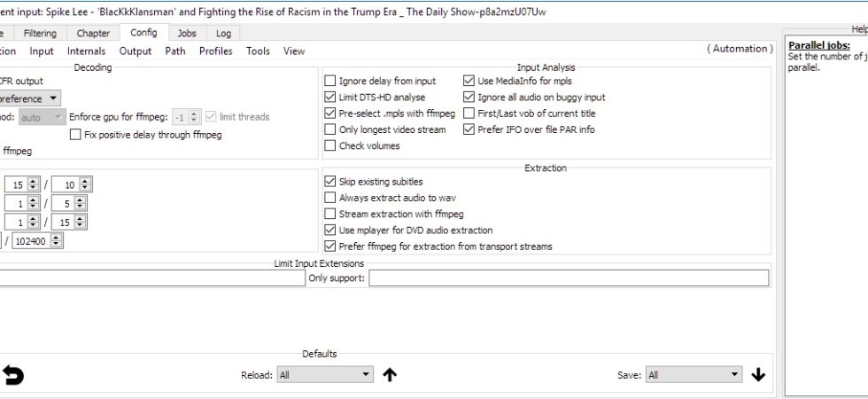Disable Use MediaInfo for mpls
This screenshot has height=399, width=868.
469,81
